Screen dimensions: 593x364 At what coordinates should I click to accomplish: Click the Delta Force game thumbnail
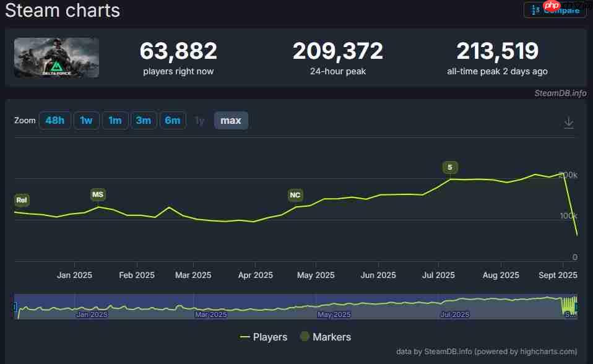pos(56,57)
